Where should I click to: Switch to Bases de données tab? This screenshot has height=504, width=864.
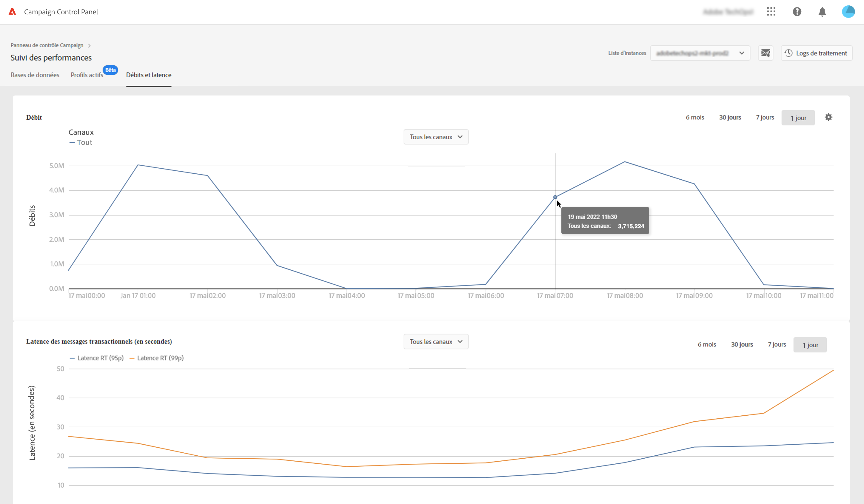coord(35,75)
